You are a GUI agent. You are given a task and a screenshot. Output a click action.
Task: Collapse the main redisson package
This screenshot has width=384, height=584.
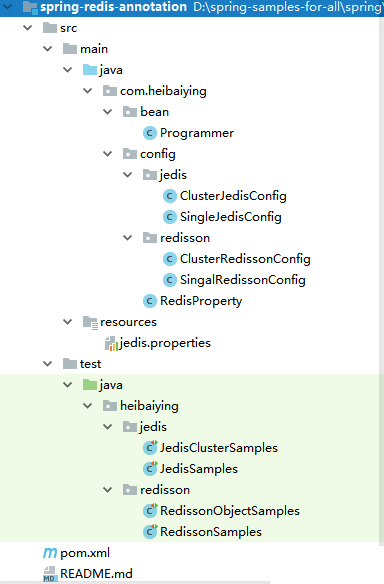click(x=128, y=238)
